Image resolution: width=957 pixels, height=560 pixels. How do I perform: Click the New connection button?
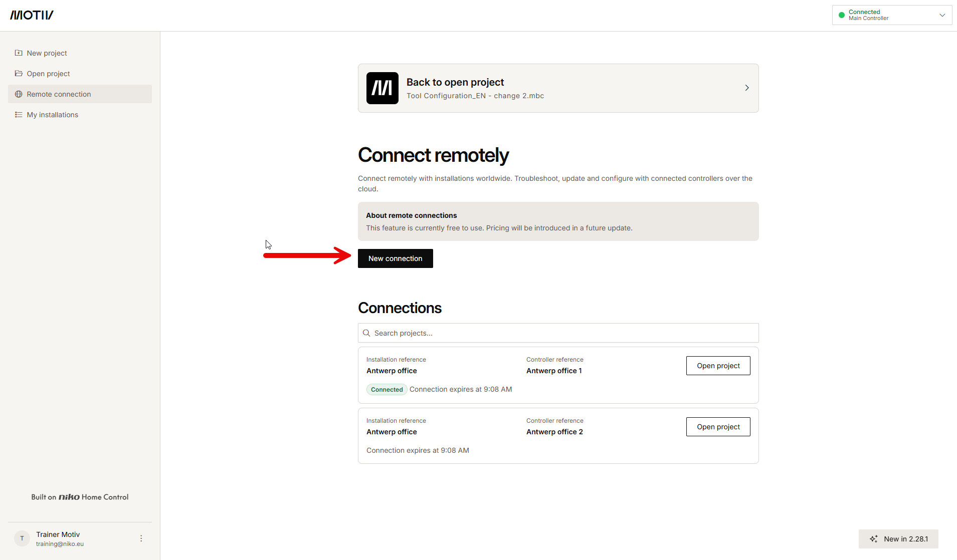pos(396,258)
